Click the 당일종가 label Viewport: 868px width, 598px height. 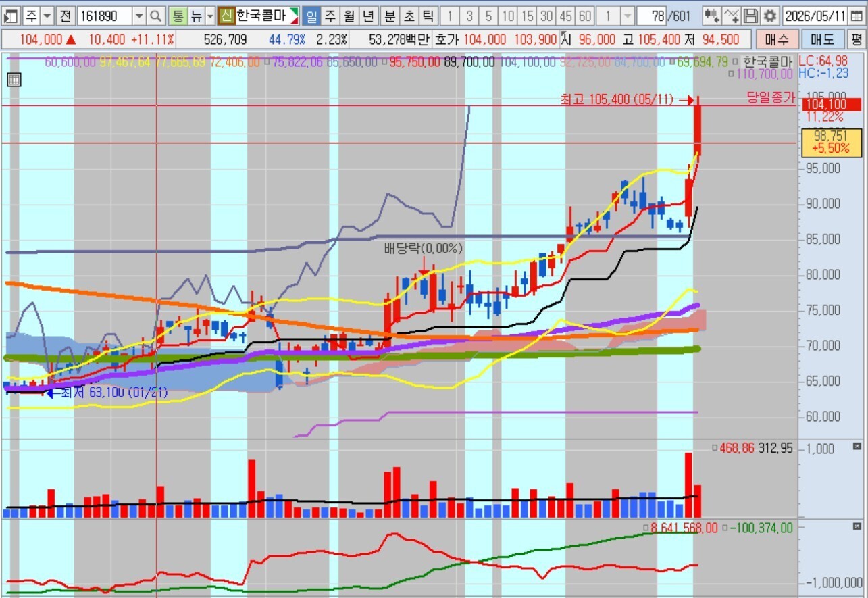pyautogui.click(x=771, y=97)
